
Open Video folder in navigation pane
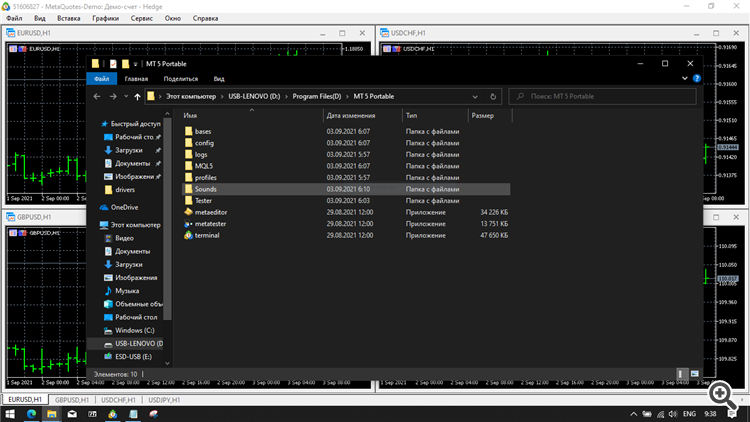point(124,238)
